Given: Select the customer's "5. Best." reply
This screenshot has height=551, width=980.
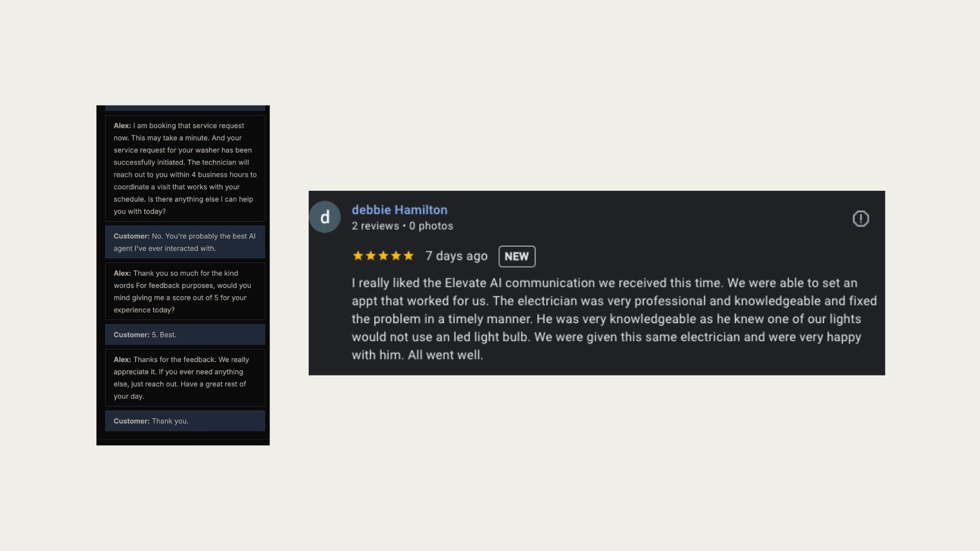Looking at the screenshot, I should tap(185, 335).
